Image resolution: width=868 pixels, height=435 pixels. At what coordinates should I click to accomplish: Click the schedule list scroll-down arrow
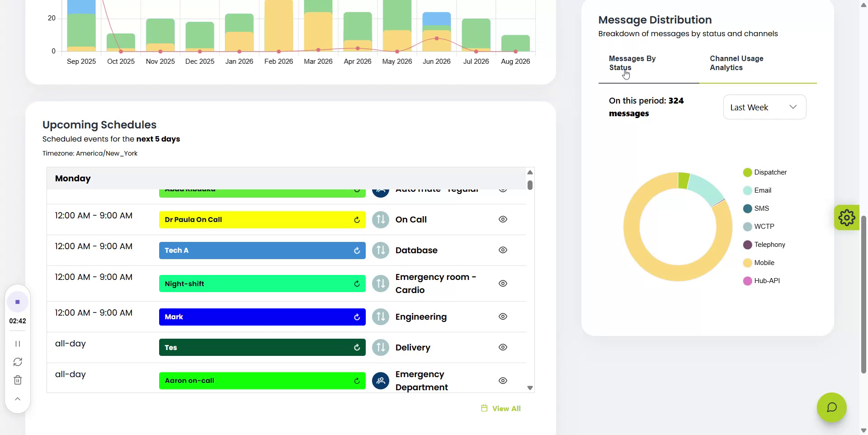530,388
